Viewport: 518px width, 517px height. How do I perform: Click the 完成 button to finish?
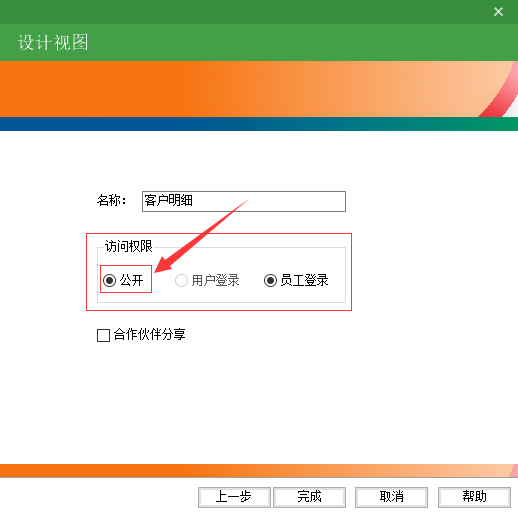309,497
